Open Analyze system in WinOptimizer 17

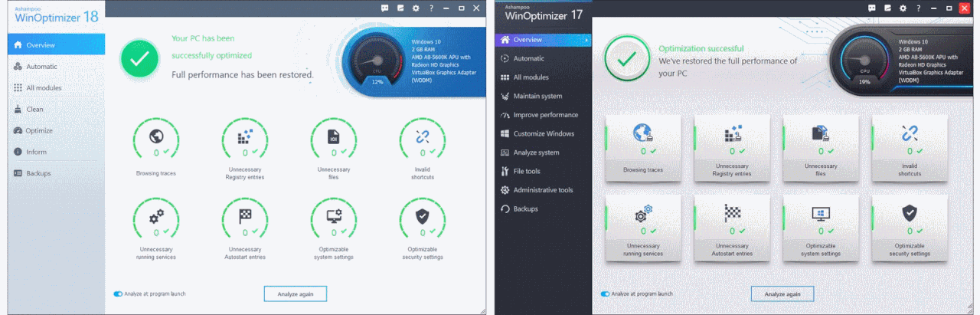pyautogui.click(x=543, y=153)
